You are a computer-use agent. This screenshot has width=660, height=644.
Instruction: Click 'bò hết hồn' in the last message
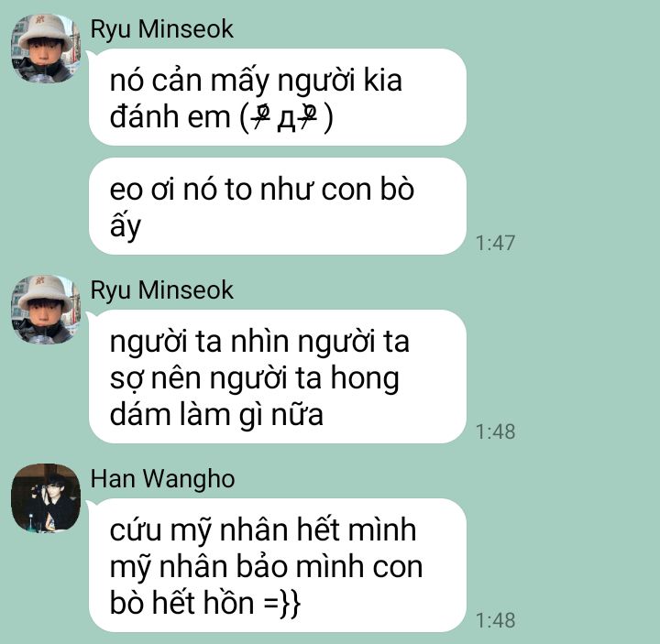[x=181, y=603]
